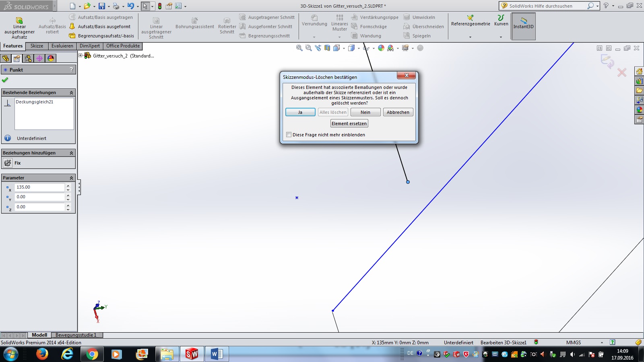This screenshot has height=362, width=644.
Task: Click red X cancel sketch icon
Action: (x=622, y=72)
